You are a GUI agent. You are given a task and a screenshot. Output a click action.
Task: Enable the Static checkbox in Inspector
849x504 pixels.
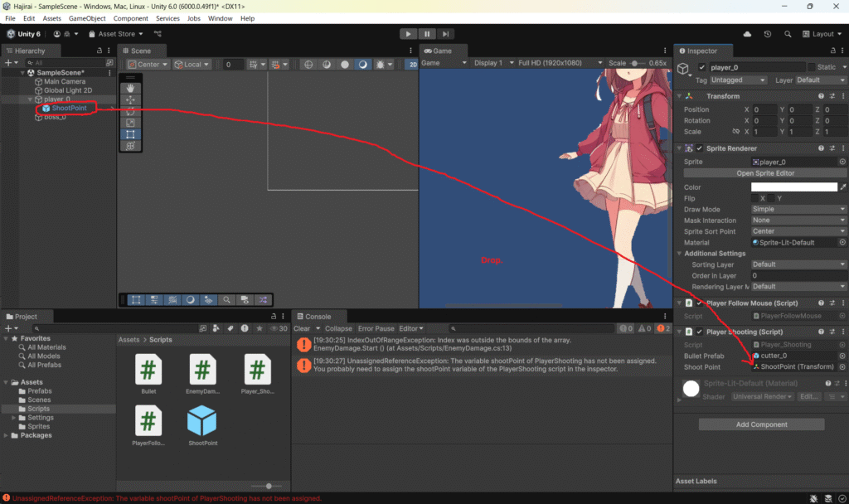pos(811,67)
